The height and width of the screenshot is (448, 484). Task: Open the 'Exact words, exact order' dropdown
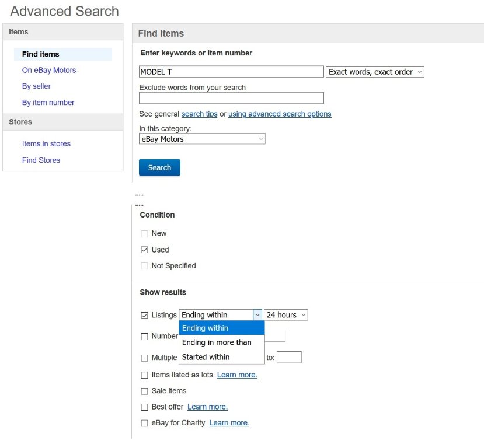tap(375, 72)
